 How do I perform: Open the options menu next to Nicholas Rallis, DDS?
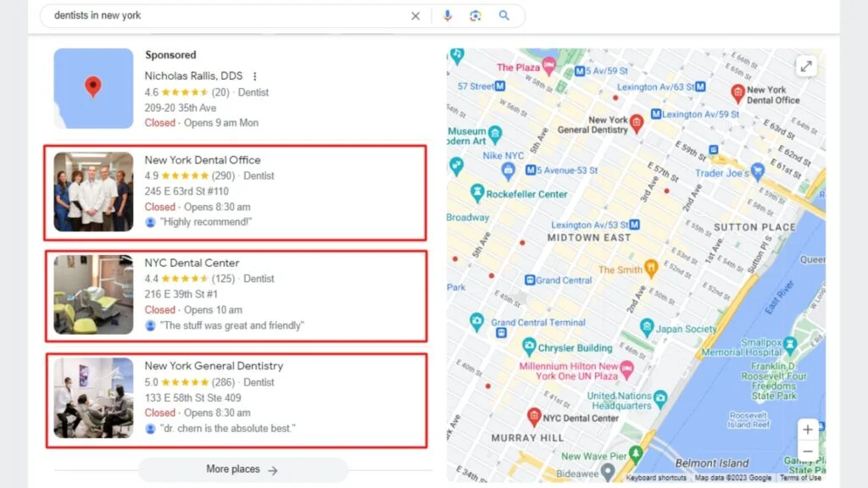pyautogui.click(x=254, y=76)
